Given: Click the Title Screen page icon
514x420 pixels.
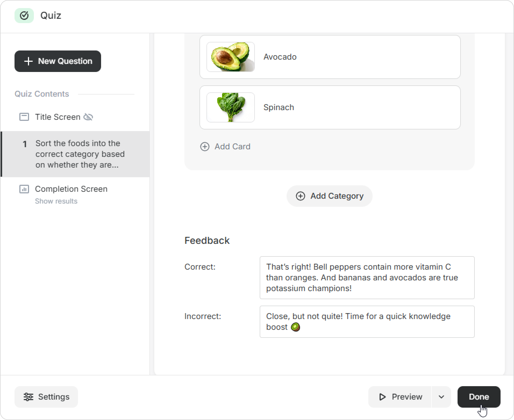Looking at the screenshot, I should tap(24, 117).
